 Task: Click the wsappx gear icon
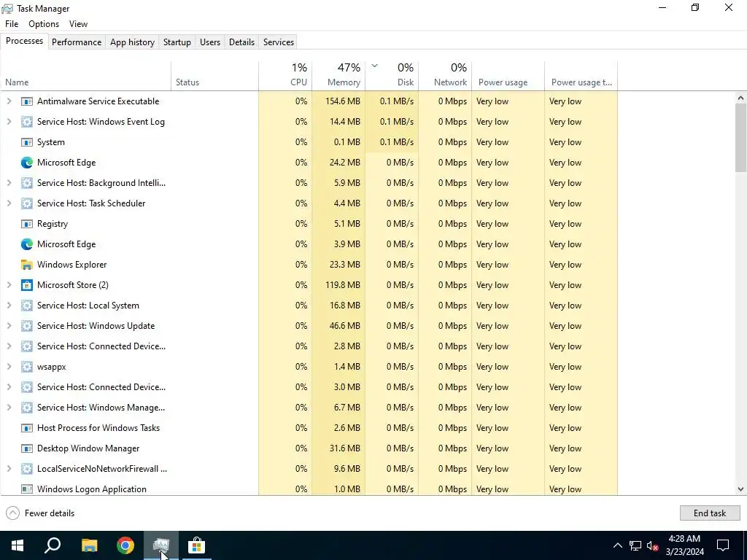pos(27,367)
